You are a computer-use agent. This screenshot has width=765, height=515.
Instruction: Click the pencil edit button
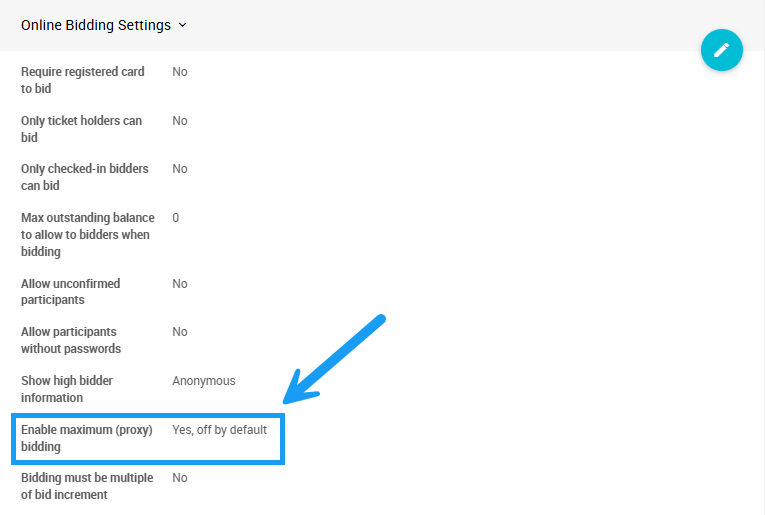pyautogui.click(x=721, y=50)
